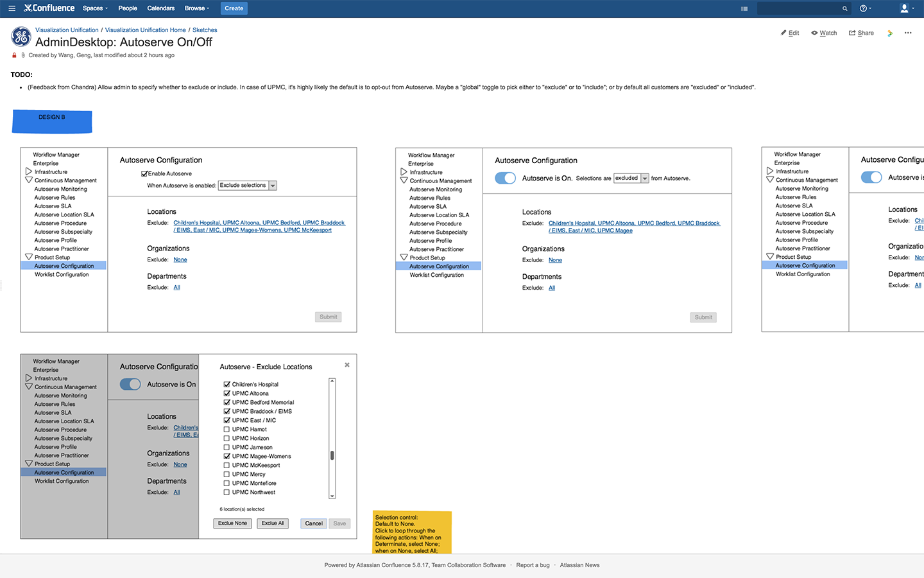This screenshot has height=578, width=924.
Task: Open the People menu item
Action: coord(128,8)
